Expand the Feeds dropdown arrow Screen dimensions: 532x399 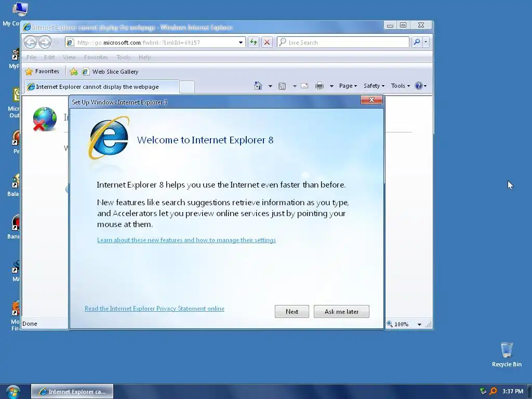295,86
